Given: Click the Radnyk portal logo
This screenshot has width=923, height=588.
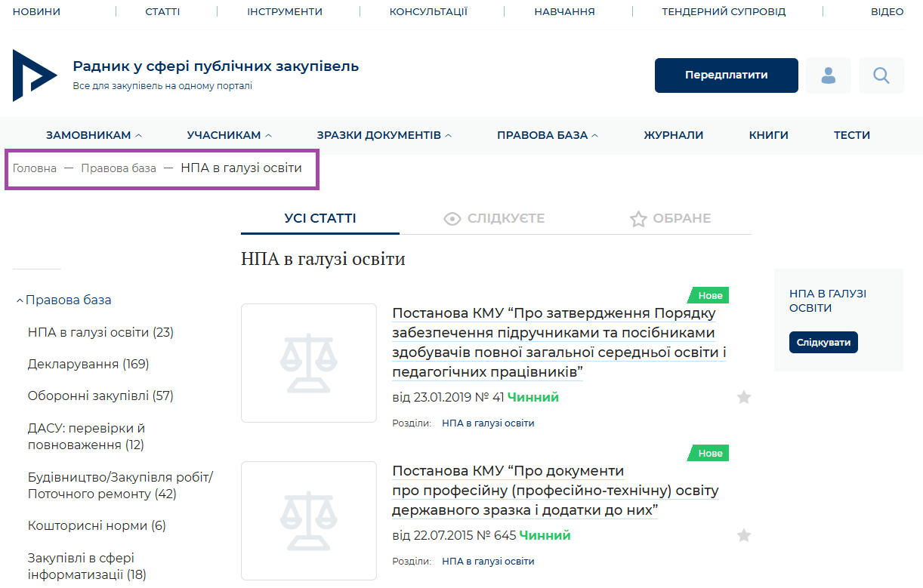Looking at the screenshot, I should pos(35,75).
